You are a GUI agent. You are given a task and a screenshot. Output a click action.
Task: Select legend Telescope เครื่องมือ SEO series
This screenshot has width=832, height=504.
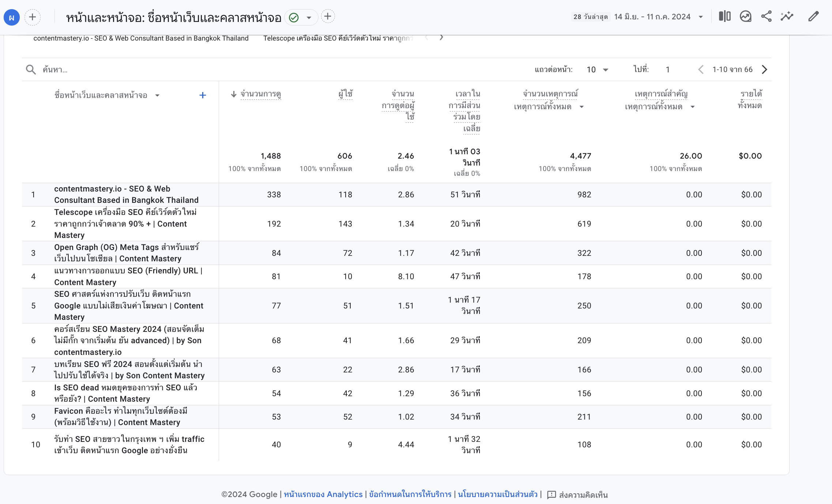338,38
